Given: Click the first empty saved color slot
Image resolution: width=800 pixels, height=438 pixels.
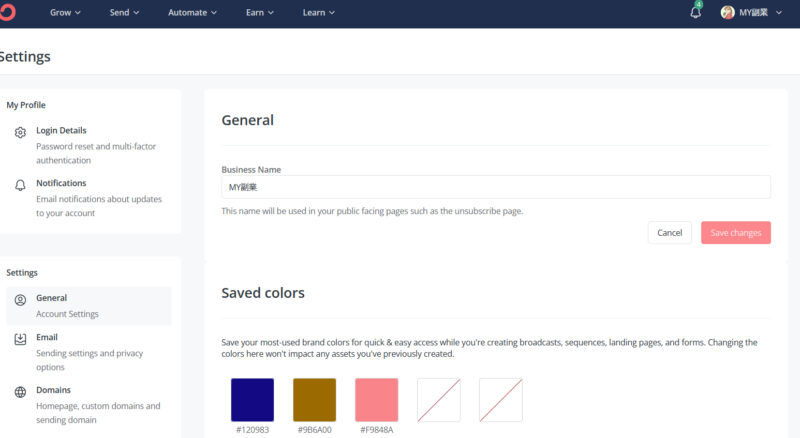Looking at the screenshot, I should click(438, 399).
